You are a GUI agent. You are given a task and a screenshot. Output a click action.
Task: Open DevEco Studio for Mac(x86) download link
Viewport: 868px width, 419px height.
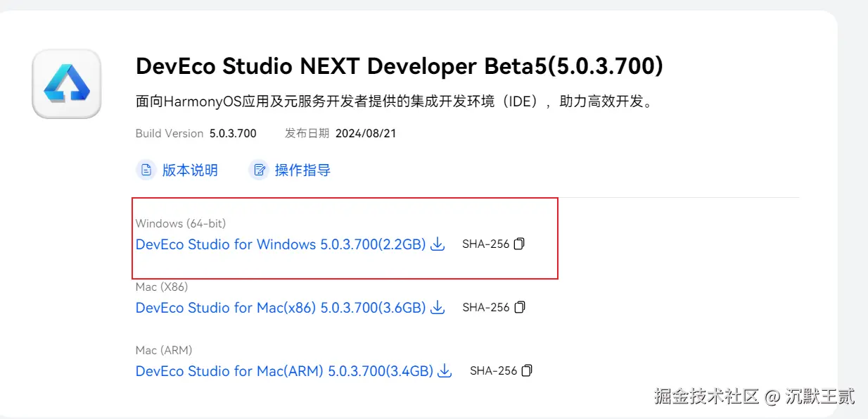[281, 308]
